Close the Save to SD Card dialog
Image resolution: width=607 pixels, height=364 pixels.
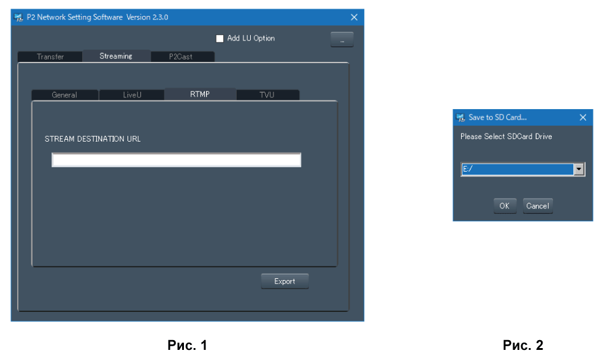point(583,117)
